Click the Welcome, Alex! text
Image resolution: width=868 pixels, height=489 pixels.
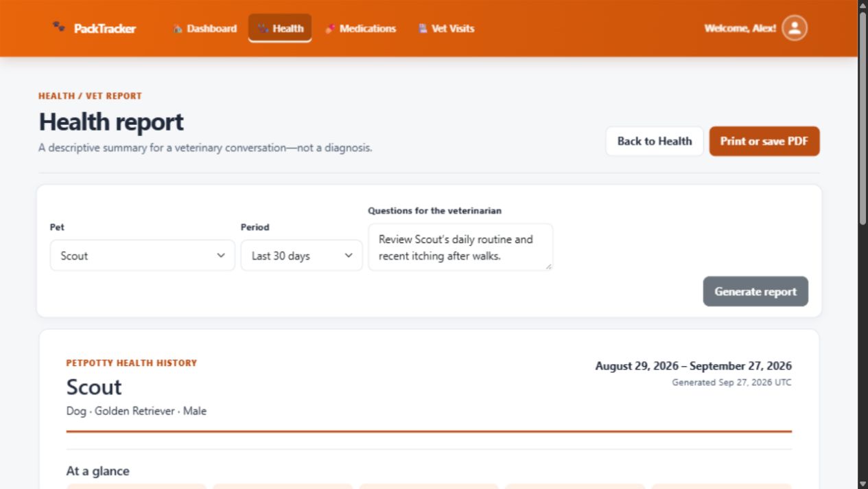[x=740, y=28]
